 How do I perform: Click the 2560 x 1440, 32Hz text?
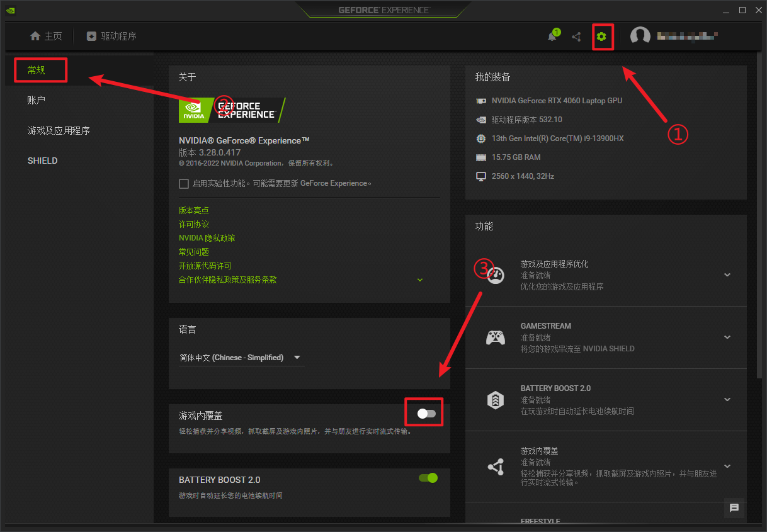click(523, 176)
